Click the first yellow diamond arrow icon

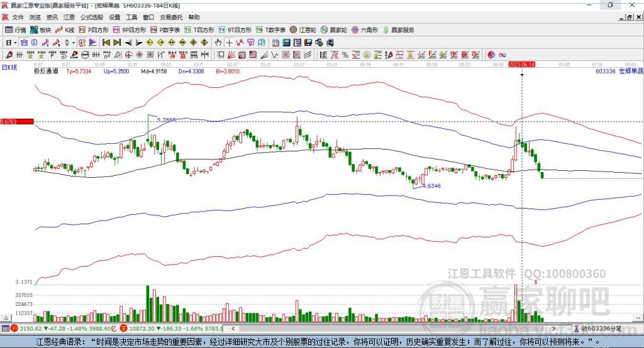tap(150, 43)
